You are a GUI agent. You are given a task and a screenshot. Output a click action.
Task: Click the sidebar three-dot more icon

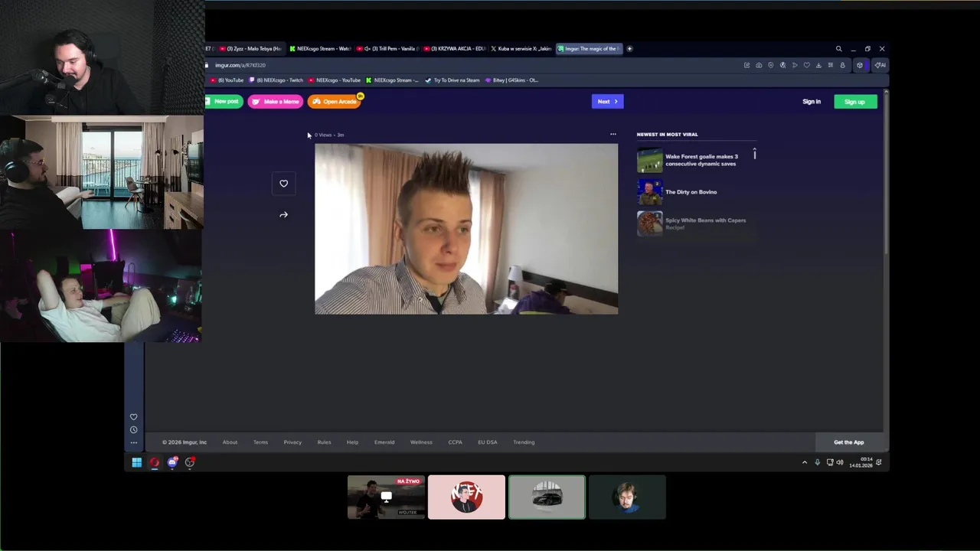133,442
